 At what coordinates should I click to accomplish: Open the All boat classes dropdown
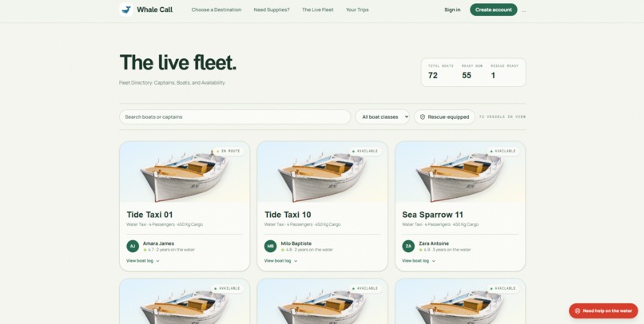coord(383,117)
